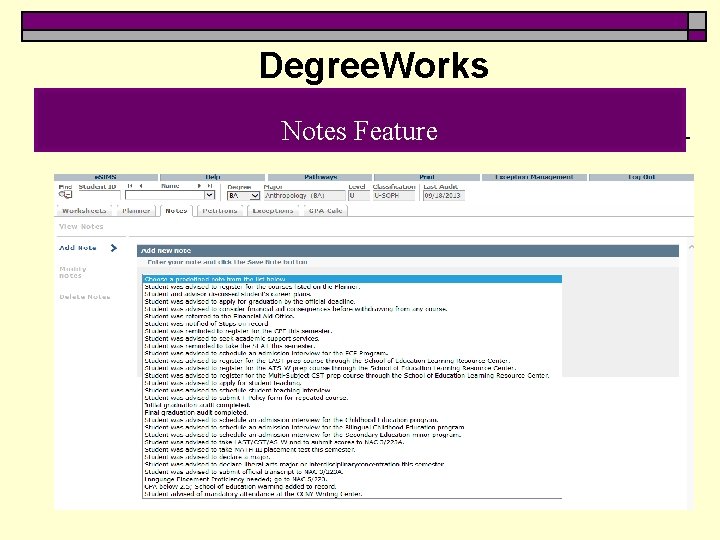Image resolution: width=720 pixels, height=540 pixels.
Task: Jump to first student record arrow
Action: (130, 186)
